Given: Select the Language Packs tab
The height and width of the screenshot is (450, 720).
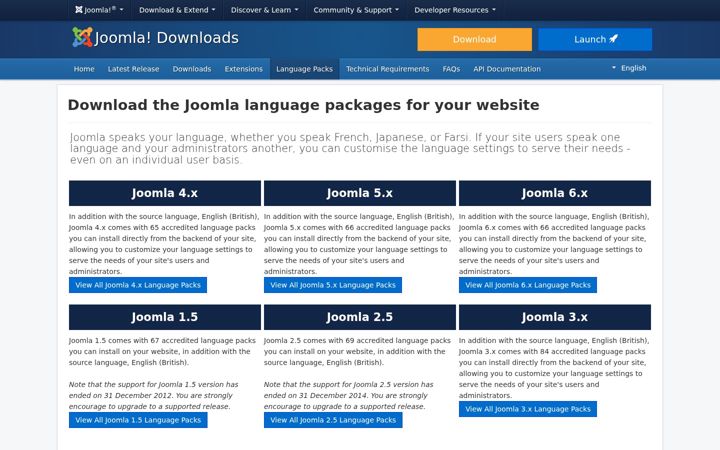Looking at the screenshot, I should click(304, 69).
